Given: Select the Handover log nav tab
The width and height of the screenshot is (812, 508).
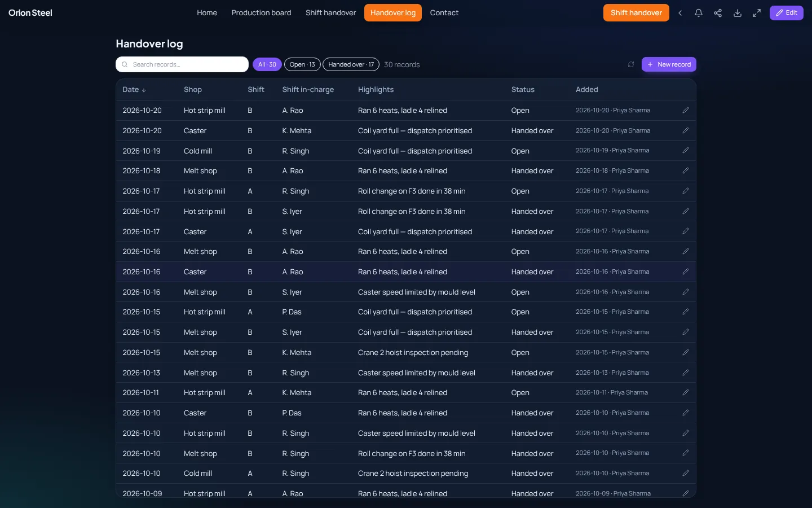Looking at the screenshot, I should (393, 13).
